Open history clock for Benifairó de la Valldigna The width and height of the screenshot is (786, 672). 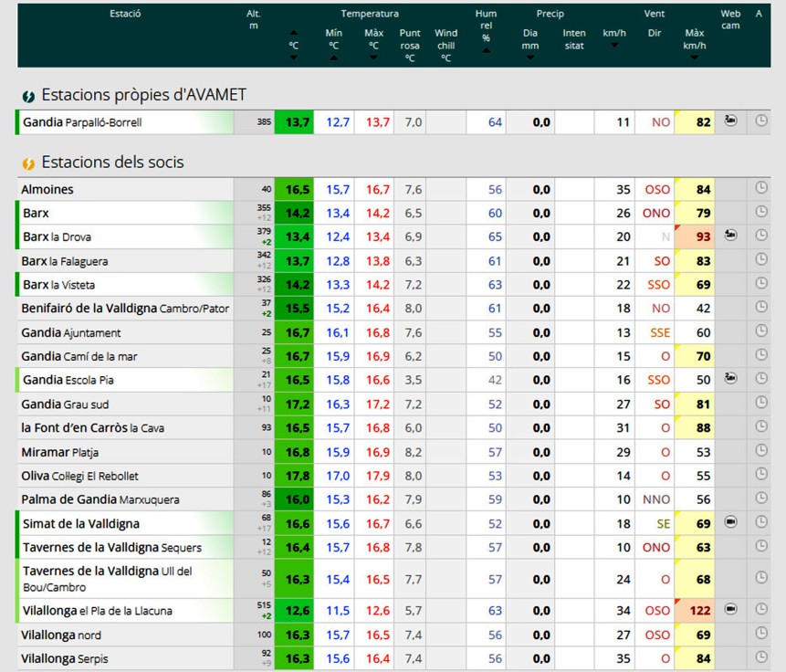click(761, 307)
